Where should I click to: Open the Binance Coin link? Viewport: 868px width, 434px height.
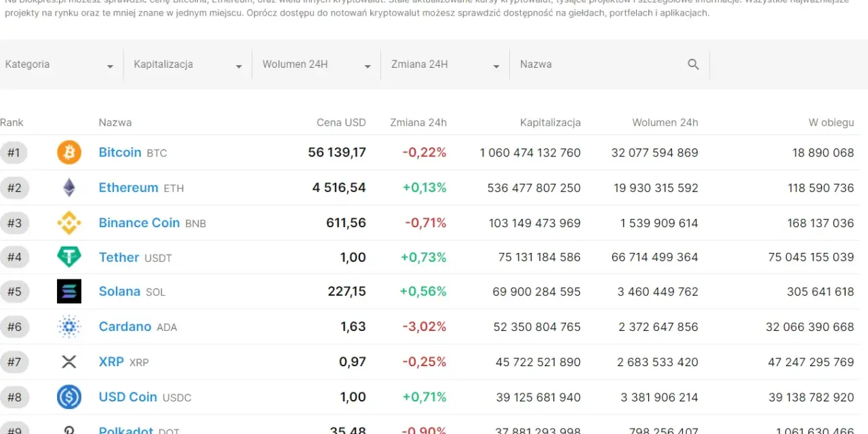coord(139,222)
